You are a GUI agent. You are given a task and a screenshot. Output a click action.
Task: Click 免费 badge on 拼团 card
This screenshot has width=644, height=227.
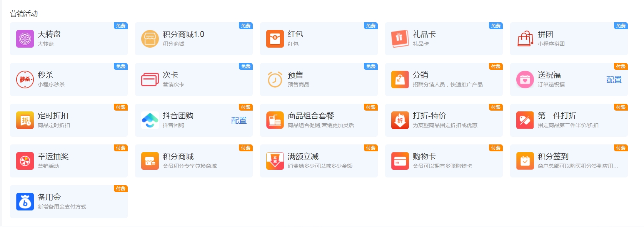pyautogui.click(x=621, y=26)
